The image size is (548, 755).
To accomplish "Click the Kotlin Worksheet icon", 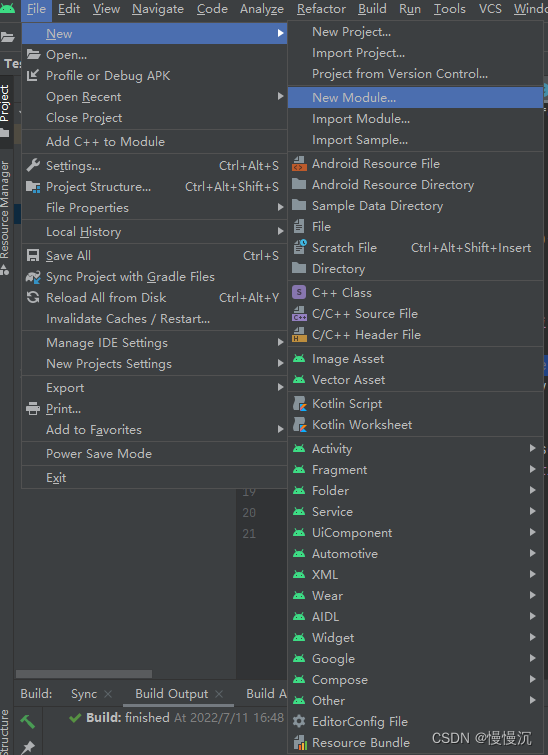I will click(300, 425).
